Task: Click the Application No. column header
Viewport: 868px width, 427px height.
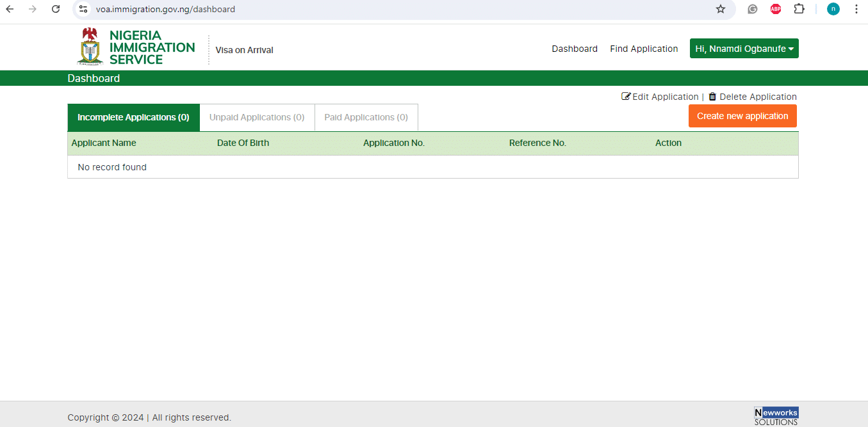Action: click(394, 143)
